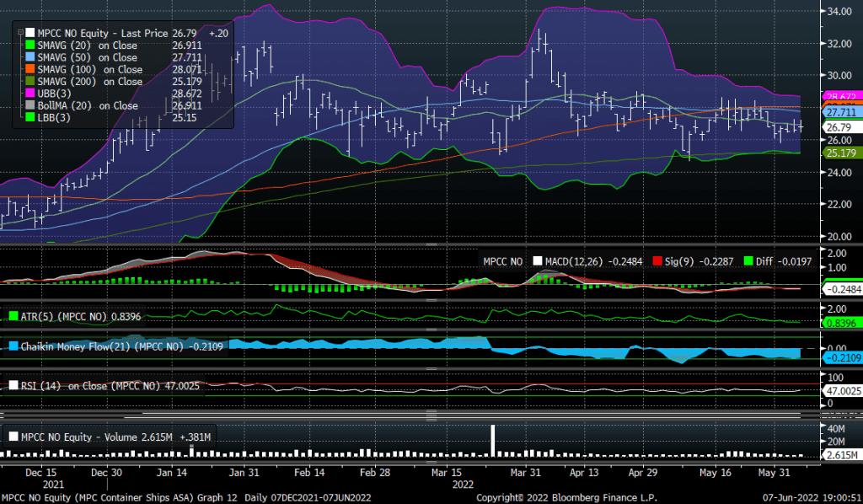This screenshot has width=863, height=504.
Task: Select the "Feb 14" date axis label
Action: click(x=309, y=472)
